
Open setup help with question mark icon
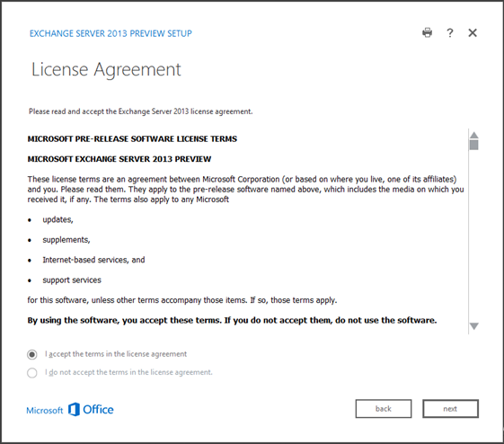(x=450, y=32)
